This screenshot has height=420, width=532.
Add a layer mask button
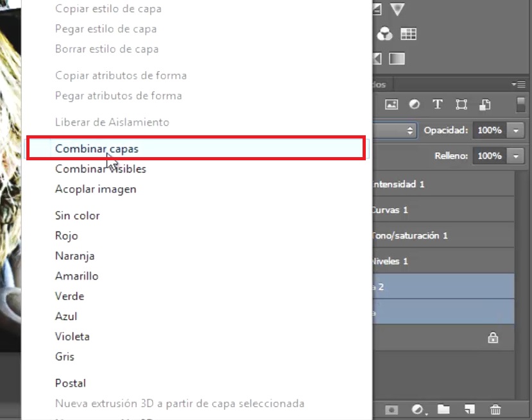pos(391,410)
